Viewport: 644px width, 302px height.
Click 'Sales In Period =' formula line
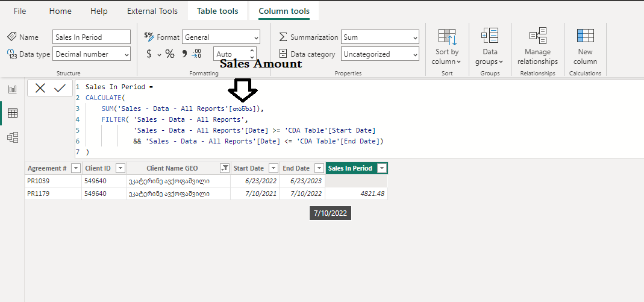(x=119, y=87)
